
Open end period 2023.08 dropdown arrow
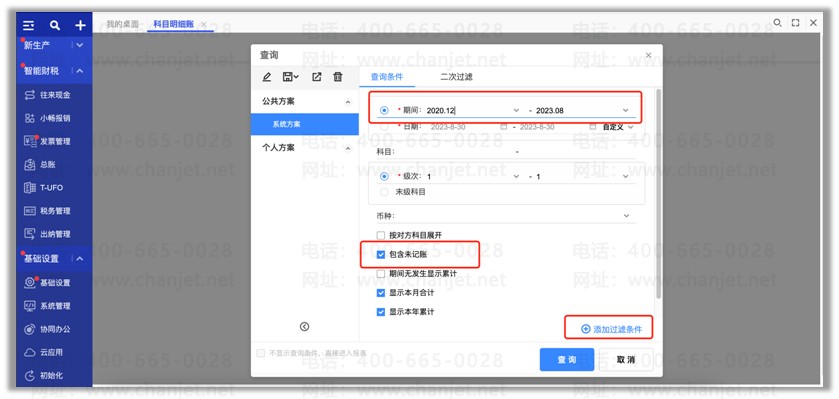coord(626,110)
